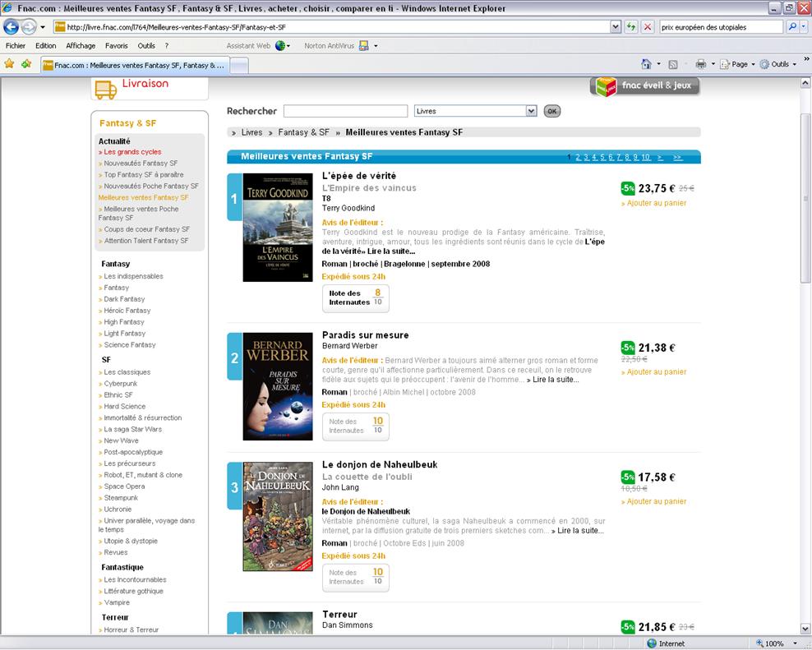Click the Norton AntiVirus icon
This screenshot has height=650, width=812.
pos(364,45)
